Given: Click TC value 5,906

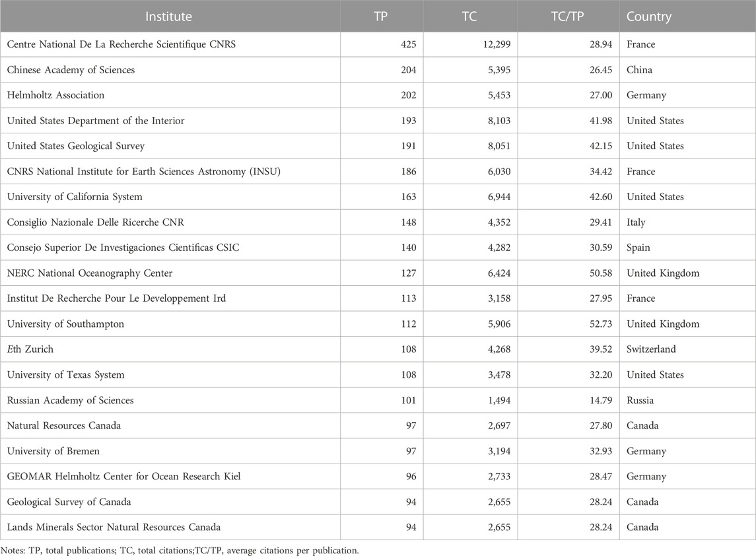Looking at the screenshot, I should pyautogui.click(x=499, y=324).
